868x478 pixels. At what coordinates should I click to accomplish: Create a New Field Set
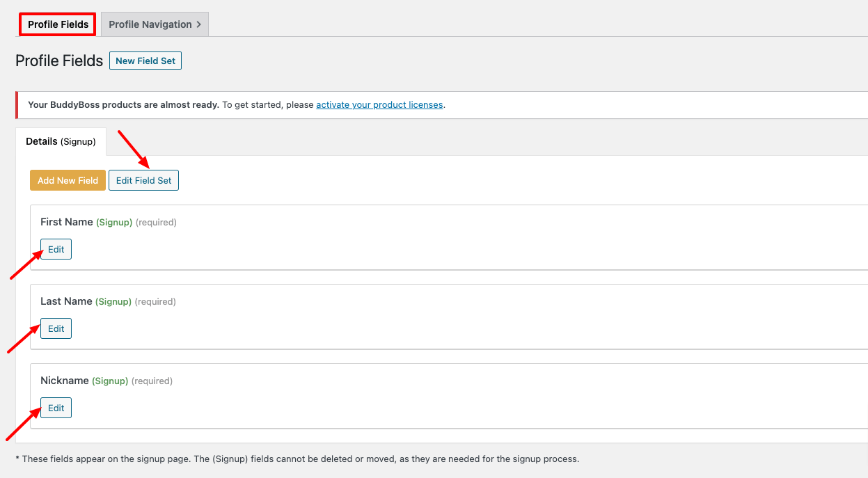[145, 61]
